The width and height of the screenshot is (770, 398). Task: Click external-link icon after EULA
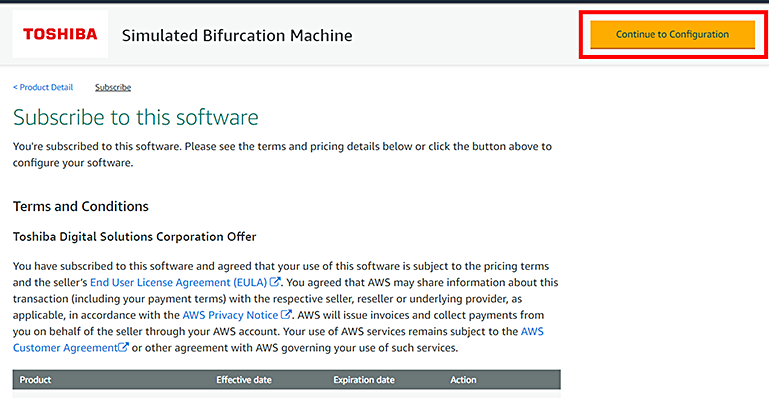(275, 282)
